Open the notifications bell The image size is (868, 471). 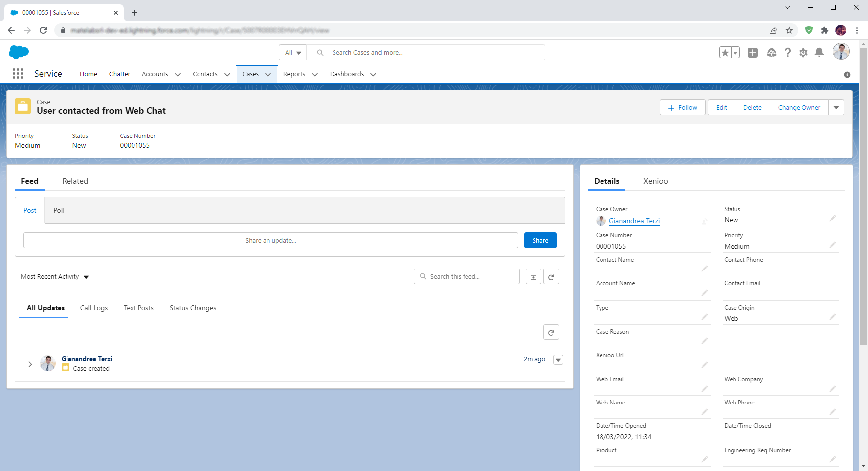(820, 52)
